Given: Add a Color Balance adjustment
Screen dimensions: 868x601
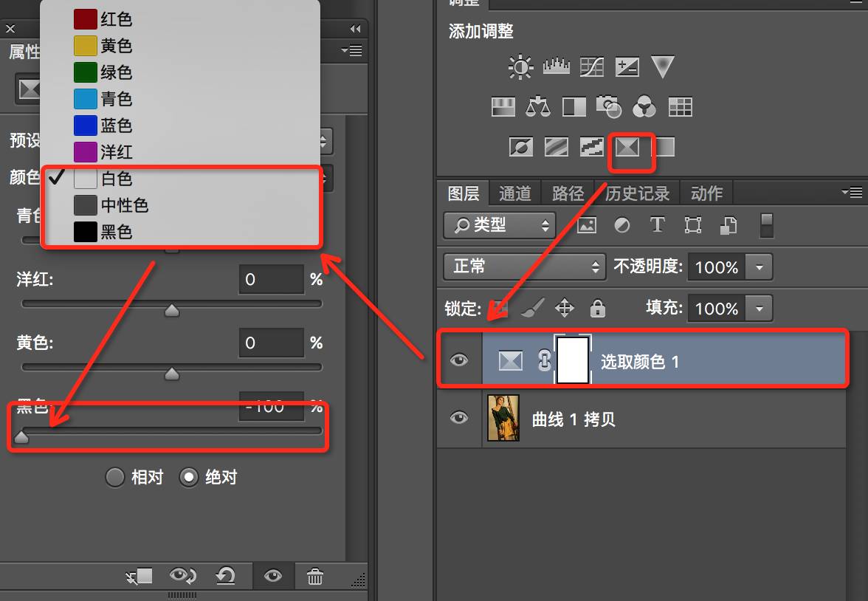Looking at the screenshot, I should point(538,106).
